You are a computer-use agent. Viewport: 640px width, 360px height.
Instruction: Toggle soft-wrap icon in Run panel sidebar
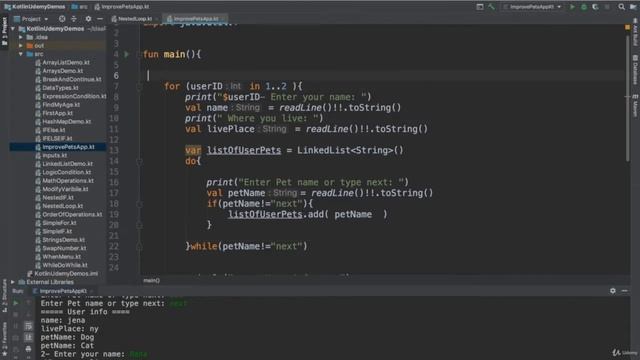[x=28, y=326]
